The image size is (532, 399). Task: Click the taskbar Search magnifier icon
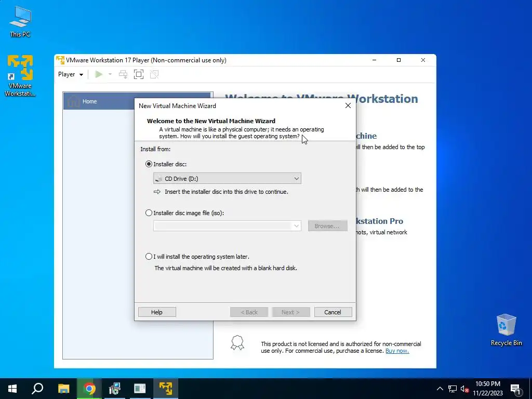point(37,389)
